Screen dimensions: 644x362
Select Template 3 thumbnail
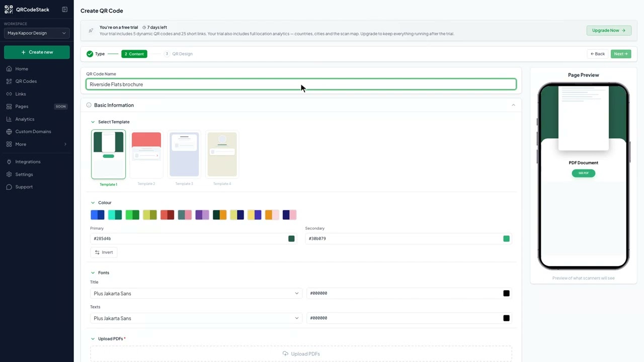point(184,154)
